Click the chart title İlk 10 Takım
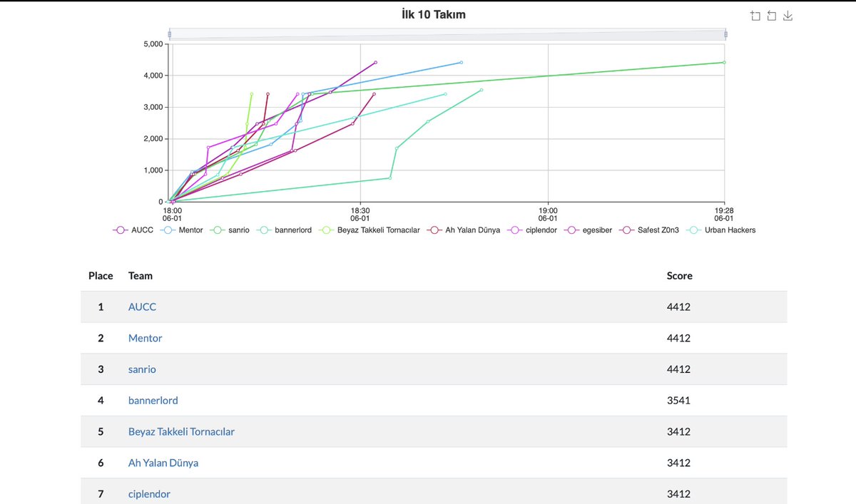The image size is (856, 504). [x=434, y=14]
